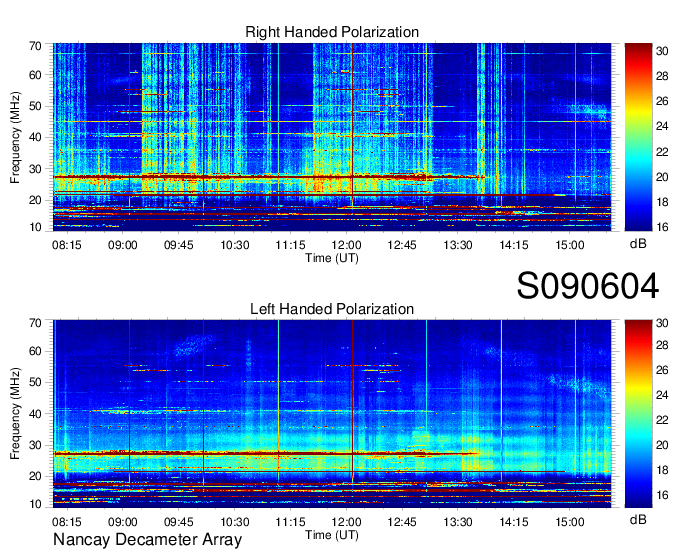Viewport: 680px width, 552px height.
Task: Click the 40 MHz tick of lower plot
Action: point(35,414)
